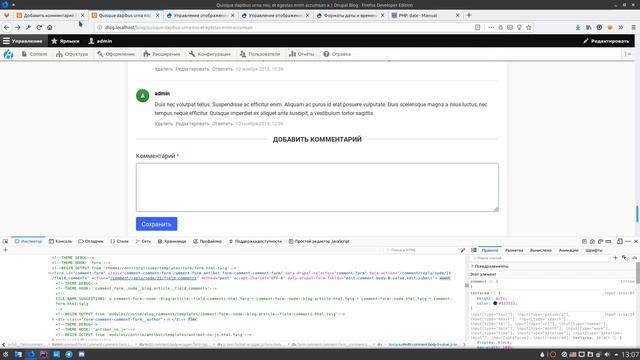Switch to the Консоль devtools tab
640x360 pixels.
(x=60, y=241)
